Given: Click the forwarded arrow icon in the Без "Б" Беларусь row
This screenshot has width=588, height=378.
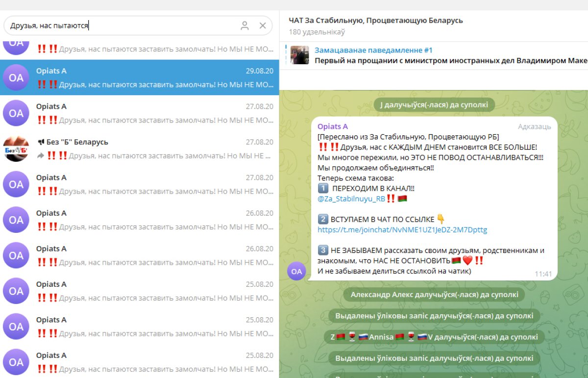Looking at the screenshot, I should (41, 156).
